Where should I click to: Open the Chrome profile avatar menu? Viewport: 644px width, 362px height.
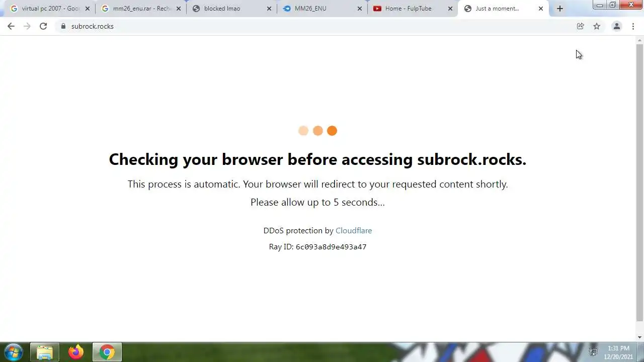[616, 26]
